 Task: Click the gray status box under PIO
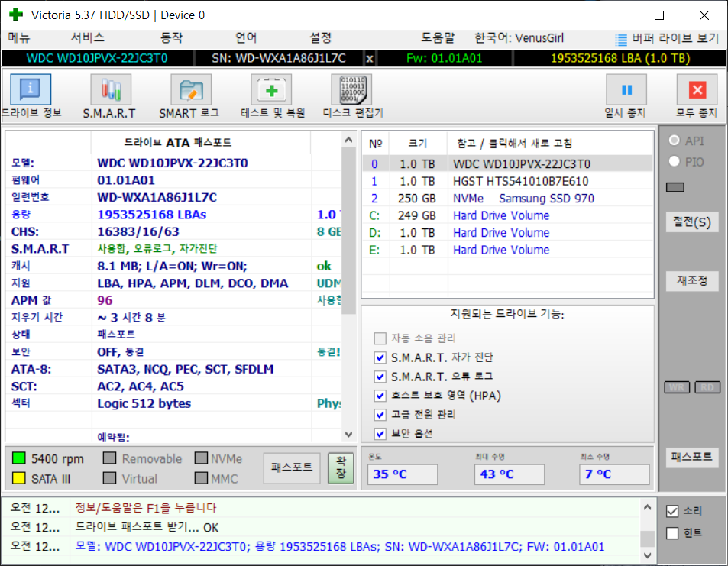coord(675,187)
